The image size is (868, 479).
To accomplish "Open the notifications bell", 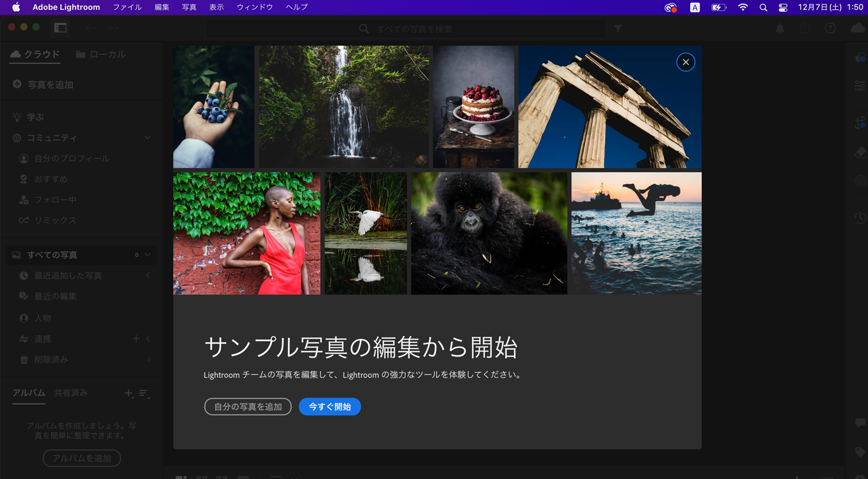I will 780,28.
